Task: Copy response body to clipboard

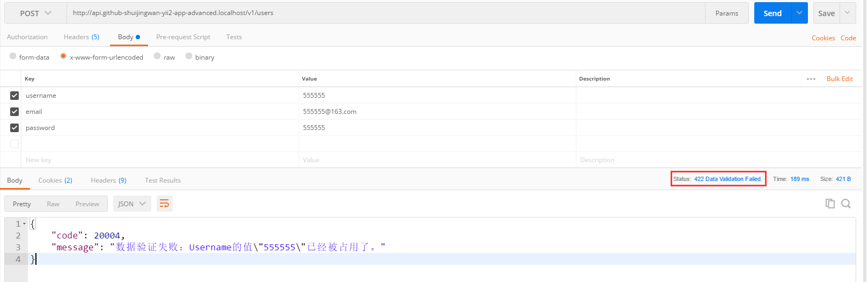Action: (x=830, y=204)
